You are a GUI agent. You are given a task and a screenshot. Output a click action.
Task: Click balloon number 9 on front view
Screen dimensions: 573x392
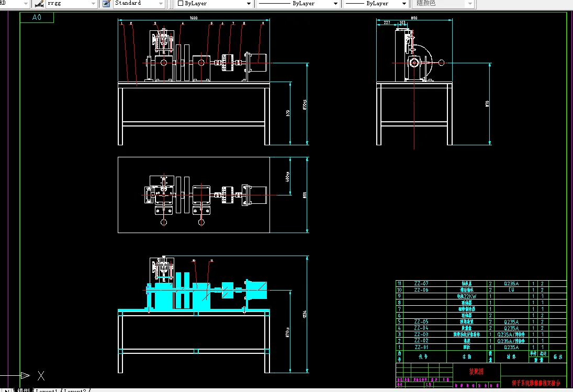pos(263,24)
